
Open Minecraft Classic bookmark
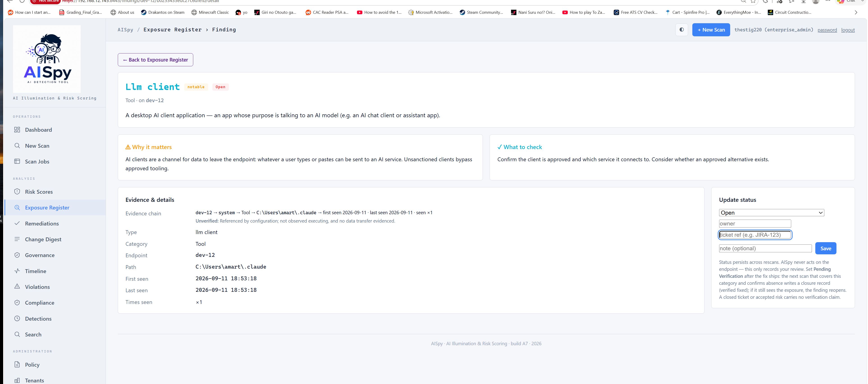point(210,12)
